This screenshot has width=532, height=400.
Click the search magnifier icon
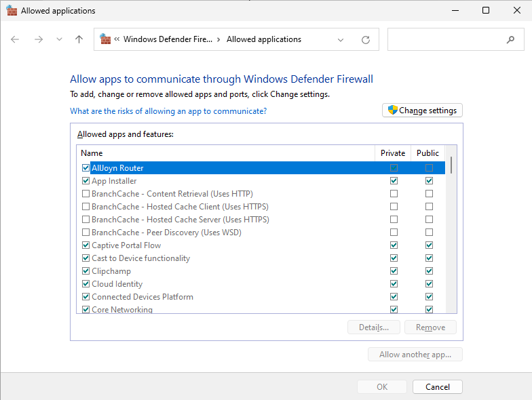pyautogui.click(x=510, y=39)
